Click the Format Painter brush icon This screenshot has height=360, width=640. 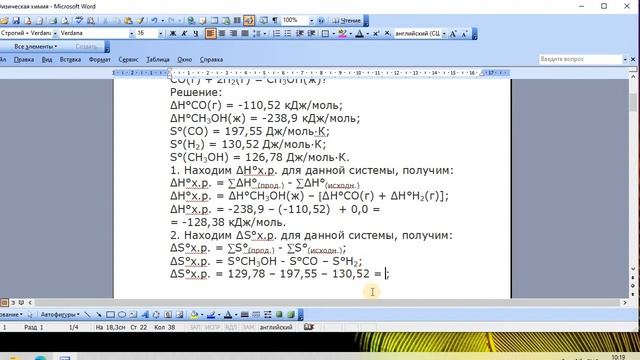[140, 20]
